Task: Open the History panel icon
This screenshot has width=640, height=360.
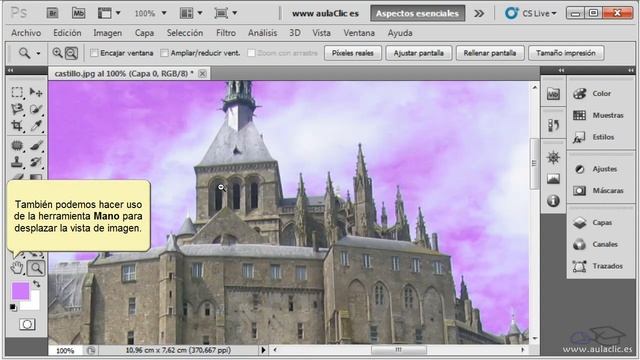Action: pos(553,125)
